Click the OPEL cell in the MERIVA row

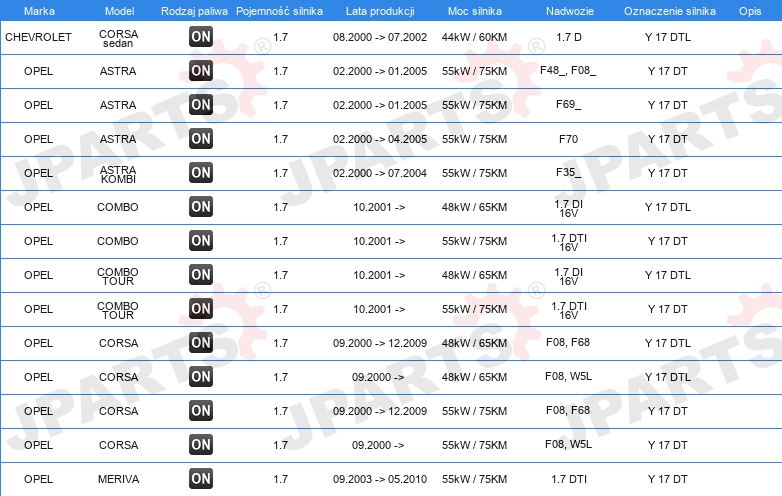[38, 479]
